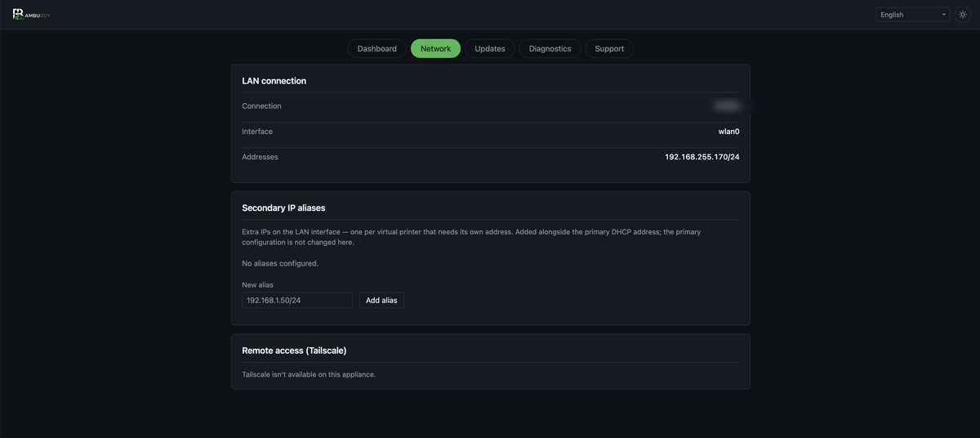Click the Connection row label
The image size is (980, 438).
coord(261,106)
